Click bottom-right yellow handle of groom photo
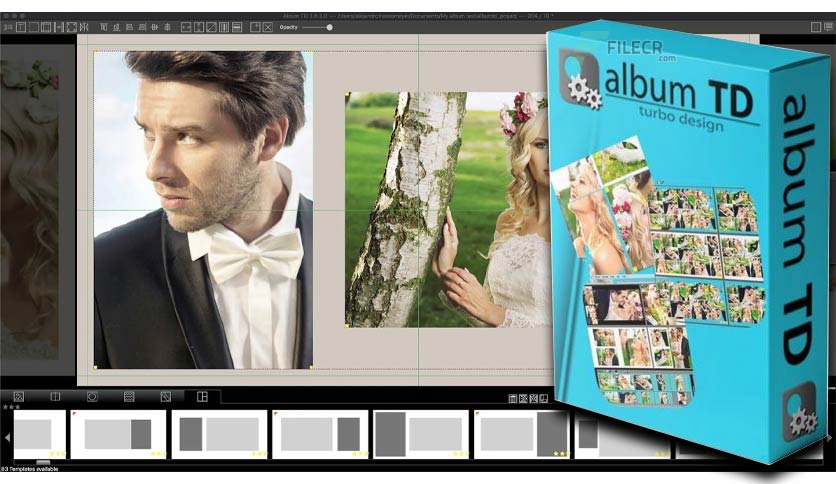This screenshot has width=836, height=484. tap(311, 367)
